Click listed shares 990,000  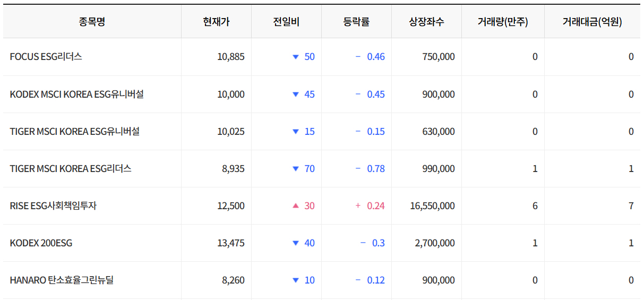pyautogui.click(x=439, y=168)
